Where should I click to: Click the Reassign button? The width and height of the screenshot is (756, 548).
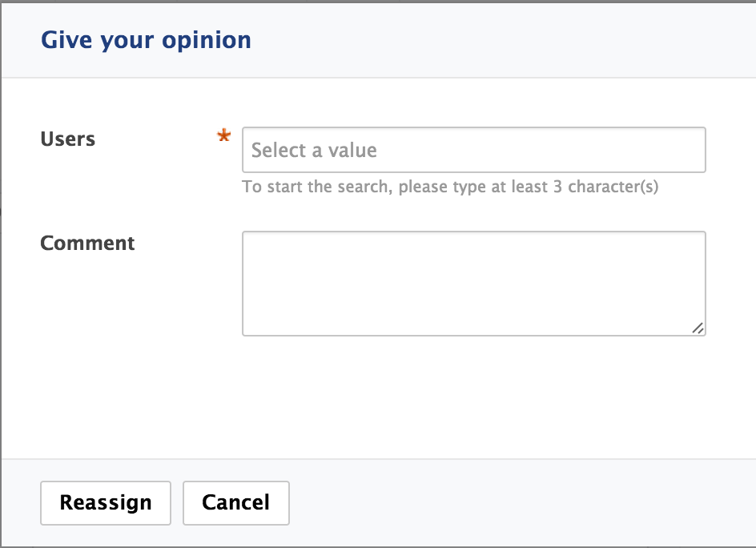pos(106,502)
